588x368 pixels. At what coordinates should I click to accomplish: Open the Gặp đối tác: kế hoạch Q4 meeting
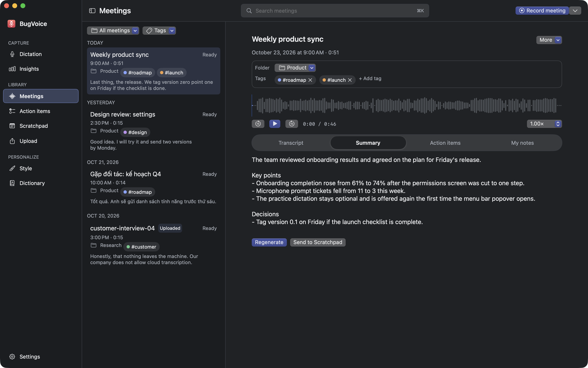pyautogui.click(x=154, y=187)
